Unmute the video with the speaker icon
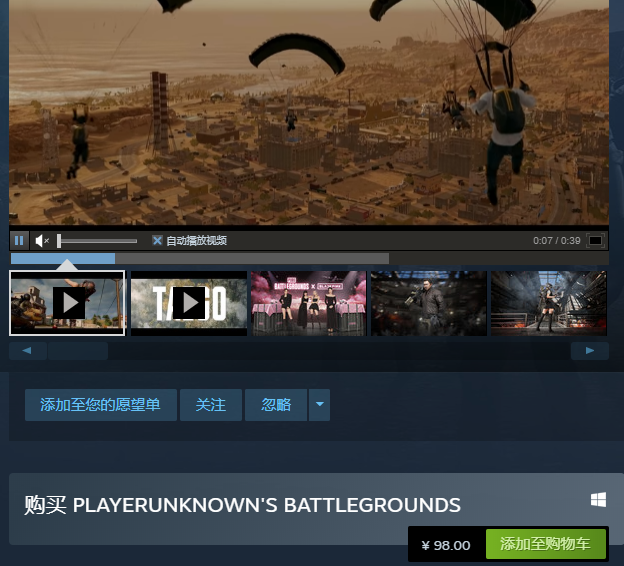 [41, 240]
